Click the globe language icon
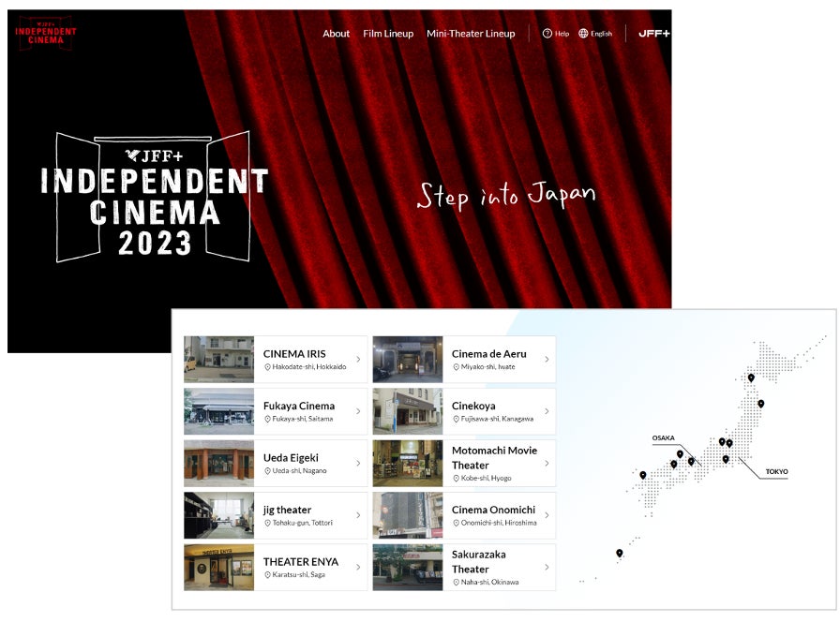This screenshot has width=840, height=622. pyautogui.click(x=583, y=33)
